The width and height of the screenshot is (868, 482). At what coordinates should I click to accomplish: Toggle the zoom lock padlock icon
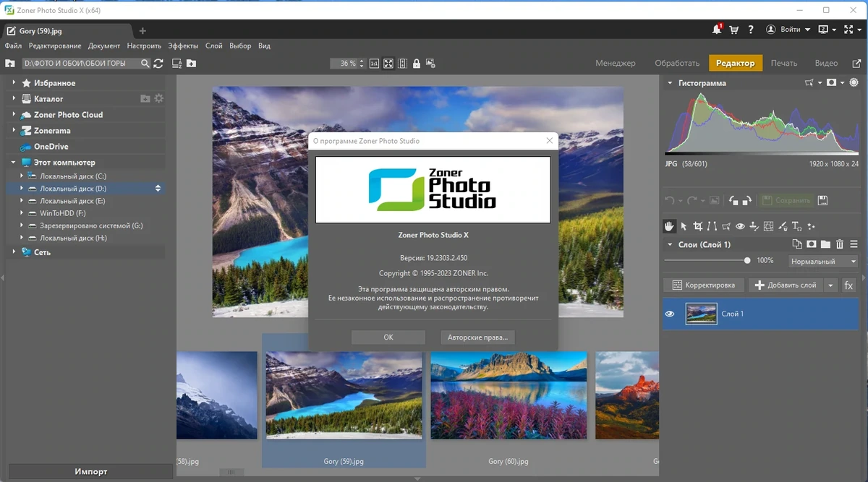tap(417, 64)
